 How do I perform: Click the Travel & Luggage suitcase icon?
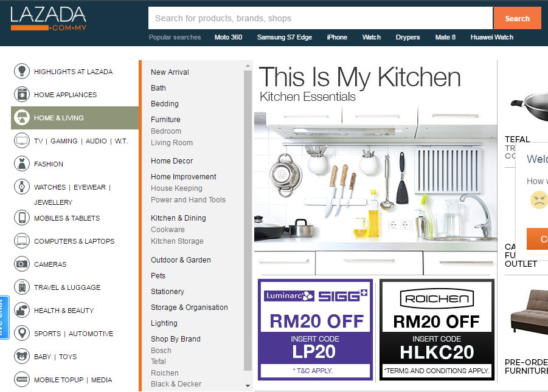click(x=22, y=287)
